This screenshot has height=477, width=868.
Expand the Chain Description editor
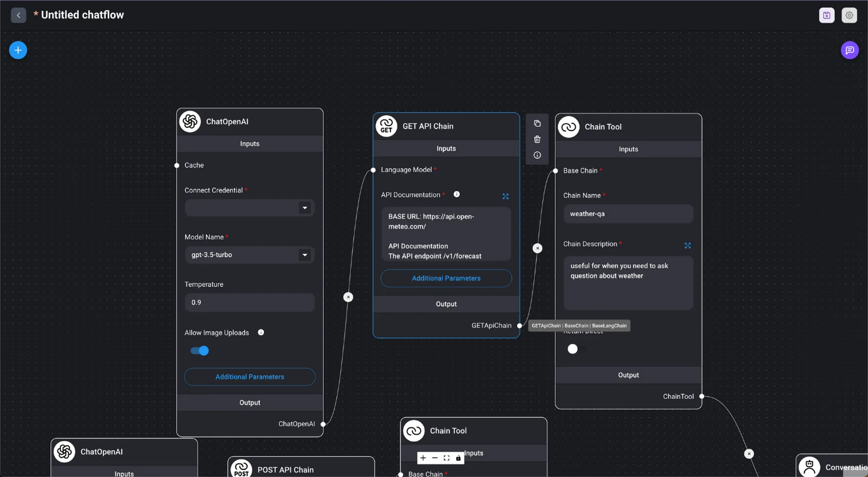point(687,246)
